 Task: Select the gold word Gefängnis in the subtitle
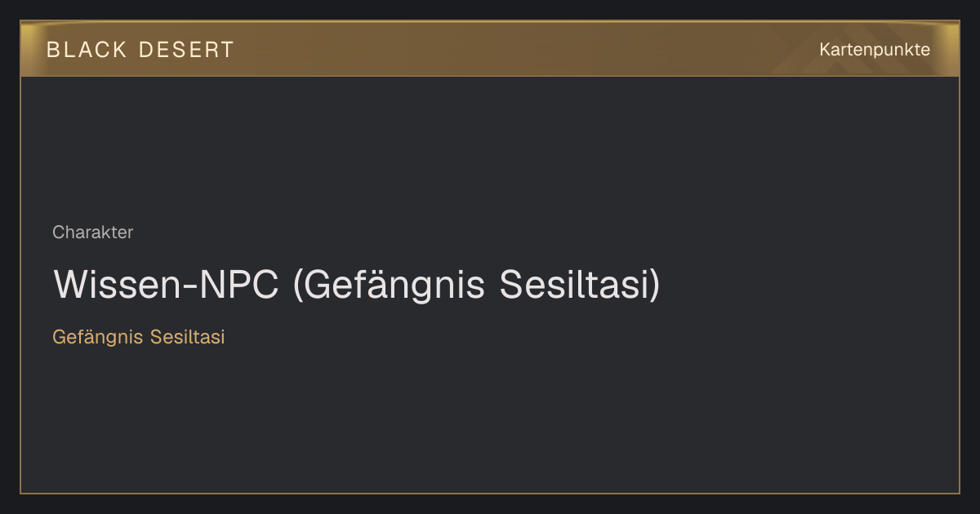click(x=96, y=337)
